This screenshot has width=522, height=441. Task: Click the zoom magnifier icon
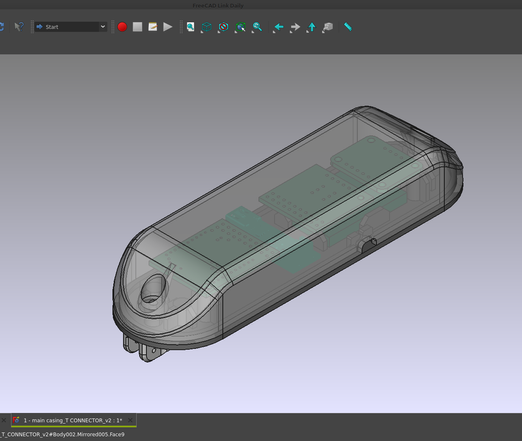point(257,27)
